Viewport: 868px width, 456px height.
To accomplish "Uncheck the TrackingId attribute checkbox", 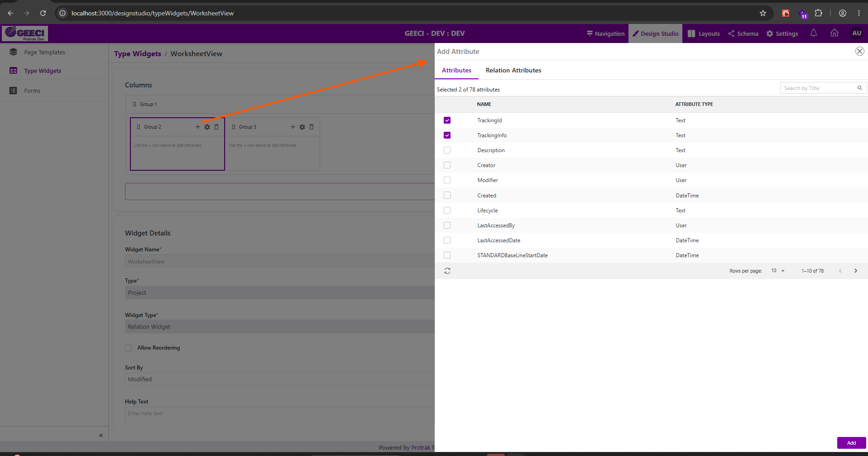I will [x=447, y=120].
